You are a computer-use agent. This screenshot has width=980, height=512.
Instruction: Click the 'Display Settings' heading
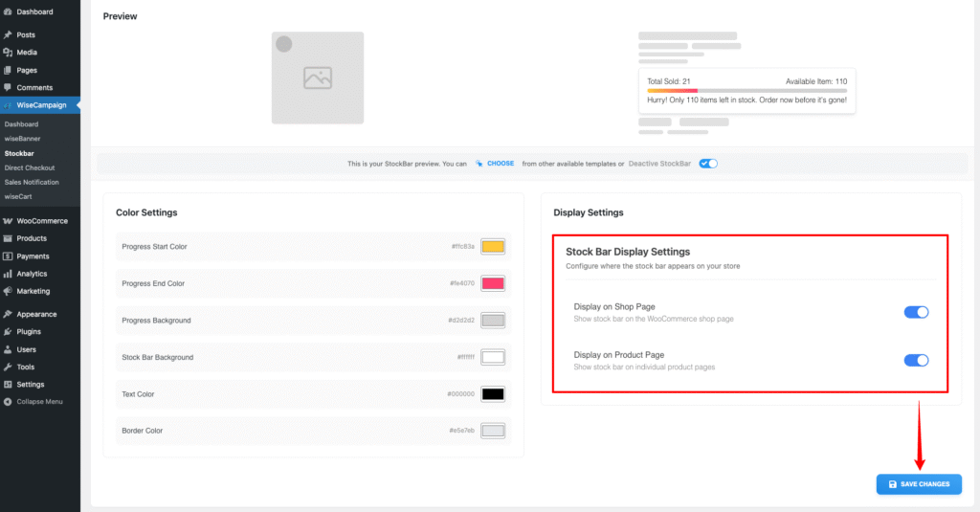[x=589, y=212]
